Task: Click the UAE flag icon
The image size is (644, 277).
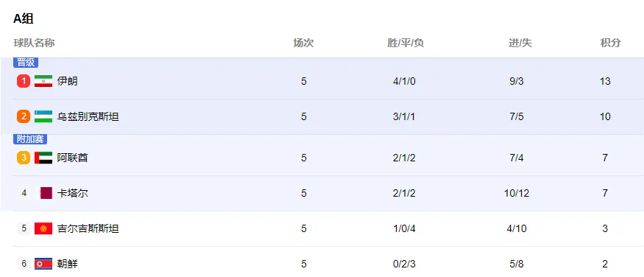Action: coord(43,158)
